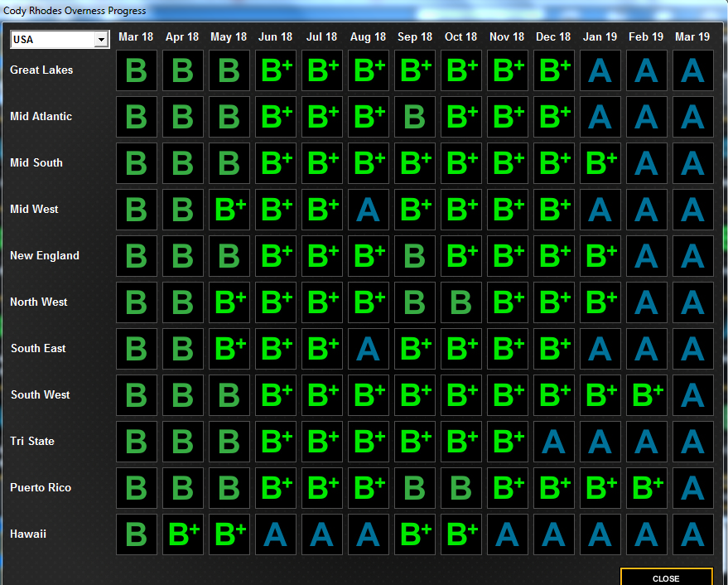Select Puerto Rico grade in Oct 18
The image size is (728, 585).
pos(461,488)
